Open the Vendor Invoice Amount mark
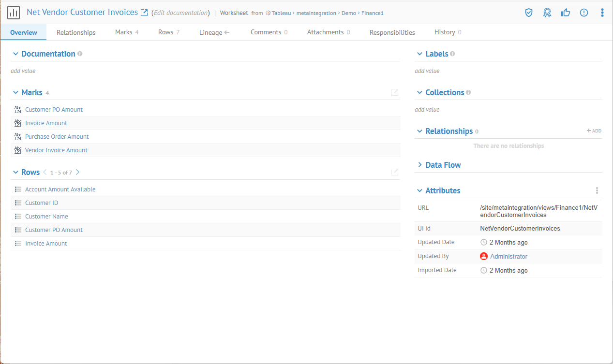 pos(56,150)
